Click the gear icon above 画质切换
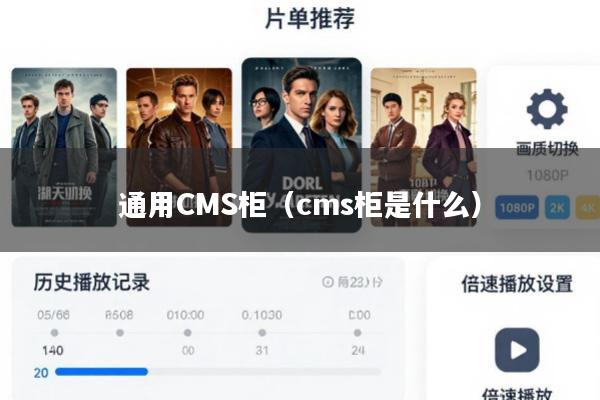 point(547,109)
